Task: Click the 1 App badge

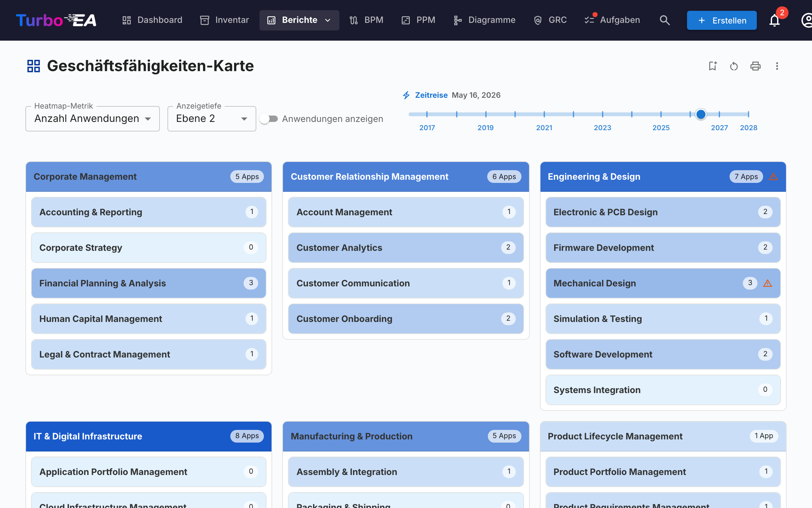Action: tap(764, 436)
